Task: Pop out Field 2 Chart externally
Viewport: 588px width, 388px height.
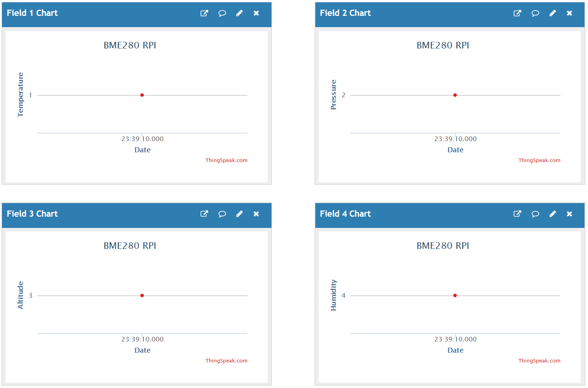Action: click(x=517, y=13)
